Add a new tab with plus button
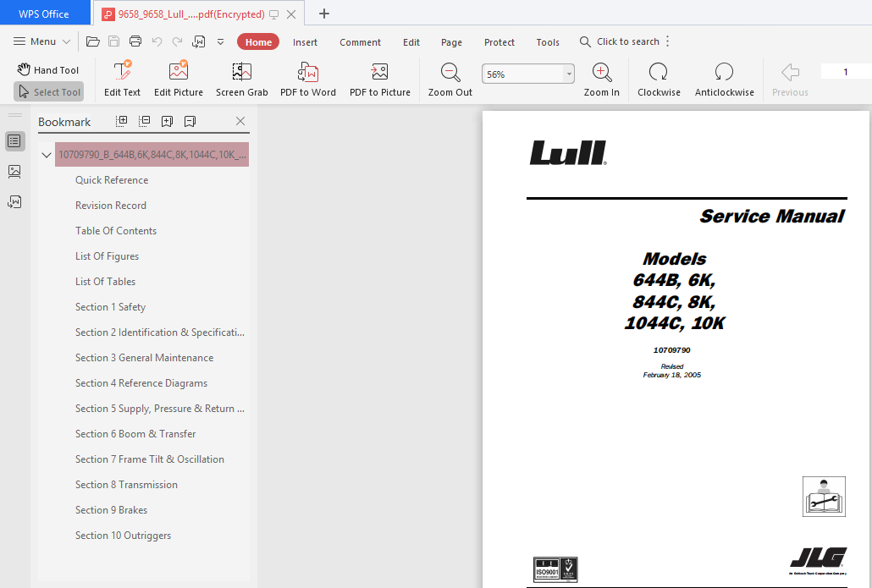The width and height of the screenshot is (872, 588). [x=324, y=14]
